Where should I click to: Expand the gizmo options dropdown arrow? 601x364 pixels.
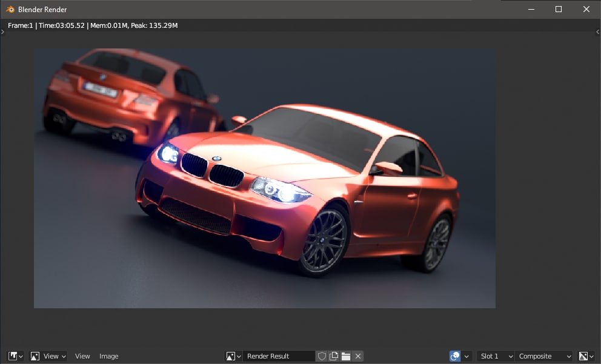(x=467, y=356)
